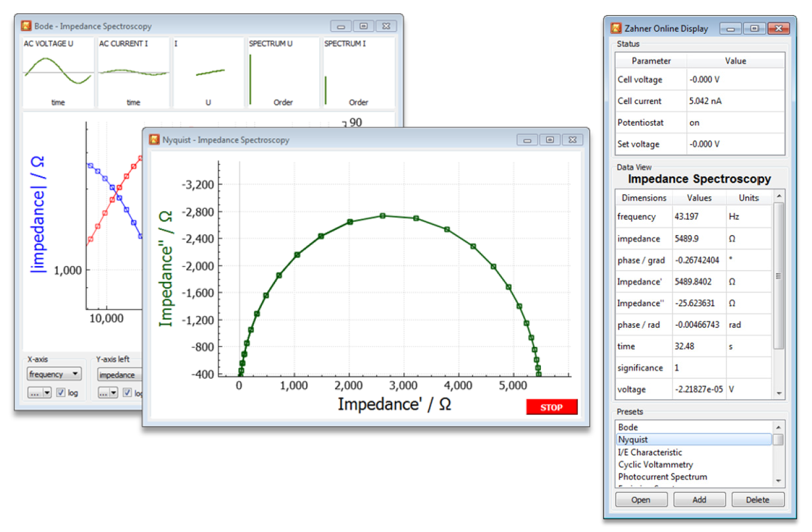Select the Potentiostat 'on' value cell
This screenshot has width=812, height=532.
736,122
